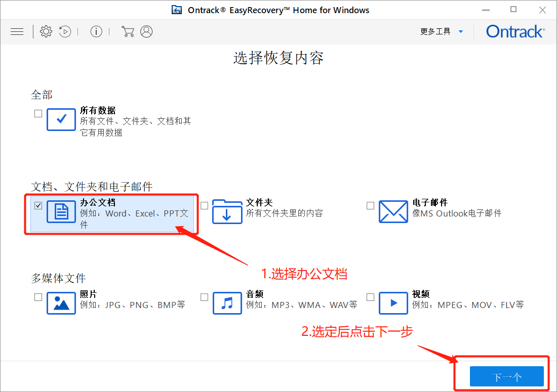Click the 多媒体文件 section heading
This screenshot has height=392, width=557.
pyautogui.click(x=58, y=278)
